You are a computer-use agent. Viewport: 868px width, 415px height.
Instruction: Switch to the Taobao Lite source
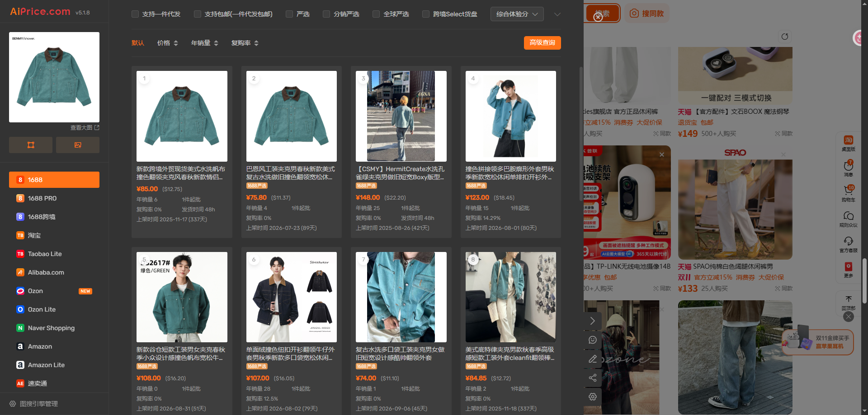[54, 254]
